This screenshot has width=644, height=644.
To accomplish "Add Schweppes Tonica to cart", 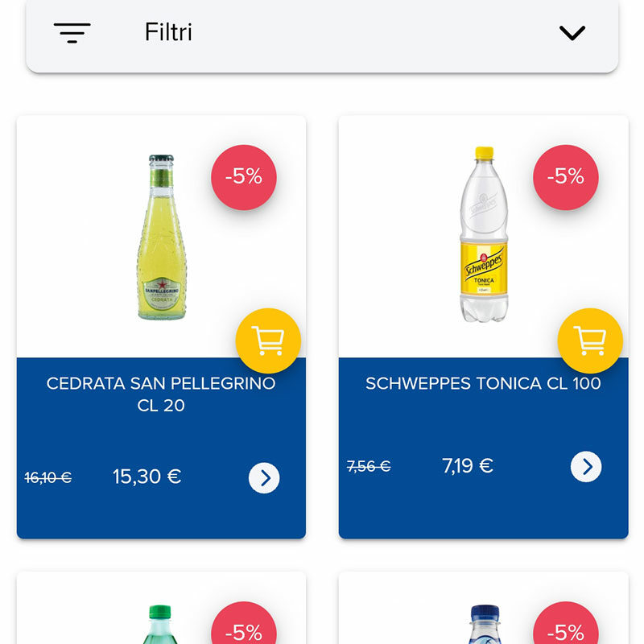I will click(590, 341).
